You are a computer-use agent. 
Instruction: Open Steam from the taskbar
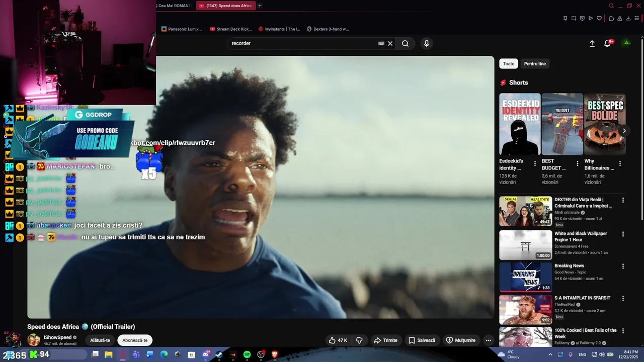219,354
